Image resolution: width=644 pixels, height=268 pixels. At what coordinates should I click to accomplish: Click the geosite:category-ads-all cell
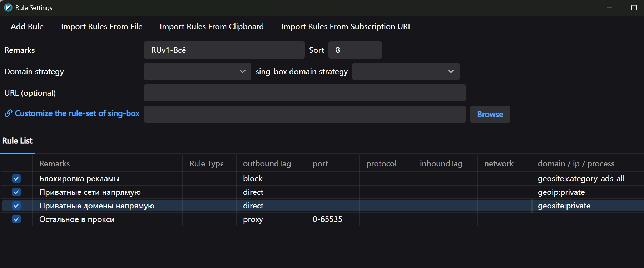pyautogui.click(x=581, y=178)
